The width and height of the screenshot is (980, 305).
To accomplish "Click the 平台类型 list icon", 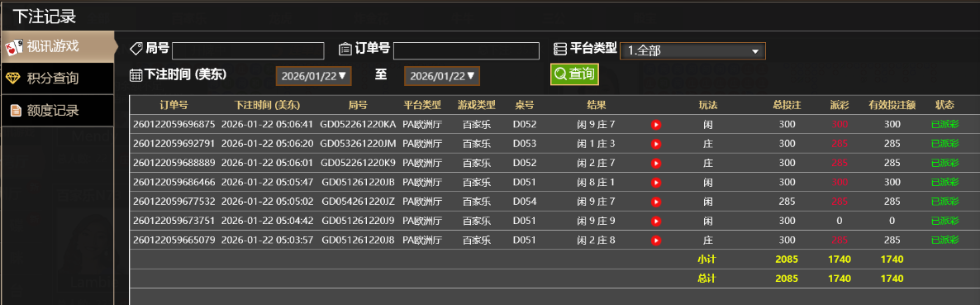I will 560,49.
